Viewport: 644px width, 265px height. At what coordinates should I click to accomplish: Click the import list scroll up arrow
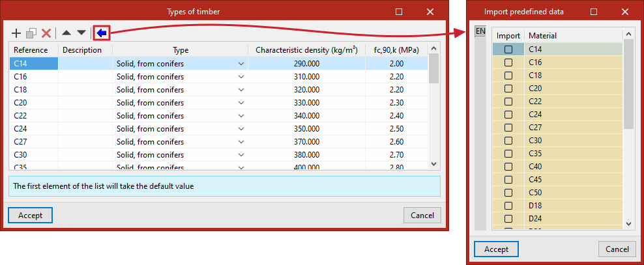(629, 34)
